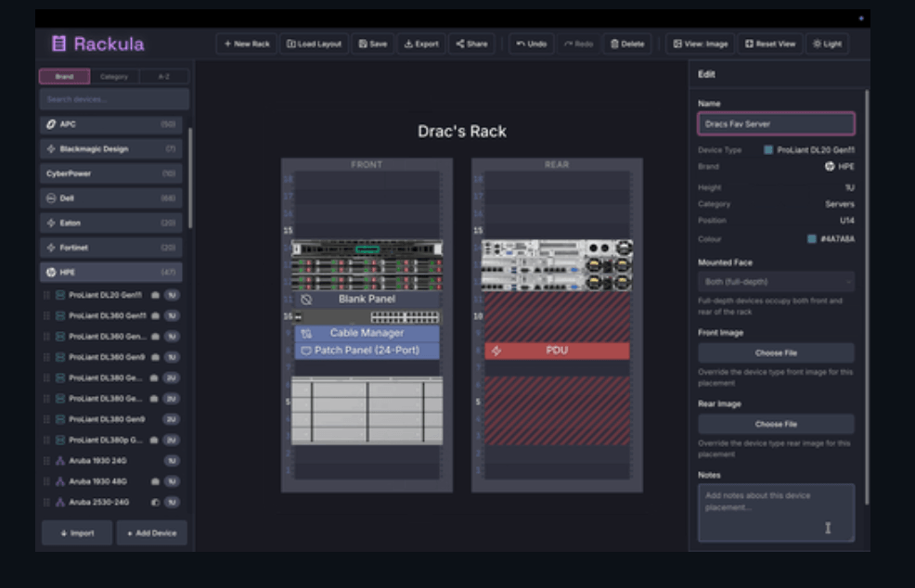Expand the APC brand group
Image resolution: width=915 pixels, height=588 pixels.
point(110,124)
